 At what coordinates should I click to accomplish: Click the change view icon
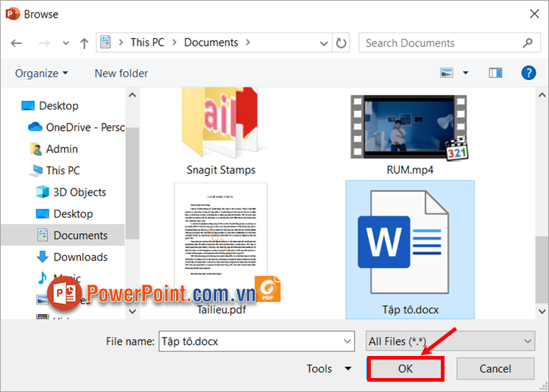pos(447,73)
